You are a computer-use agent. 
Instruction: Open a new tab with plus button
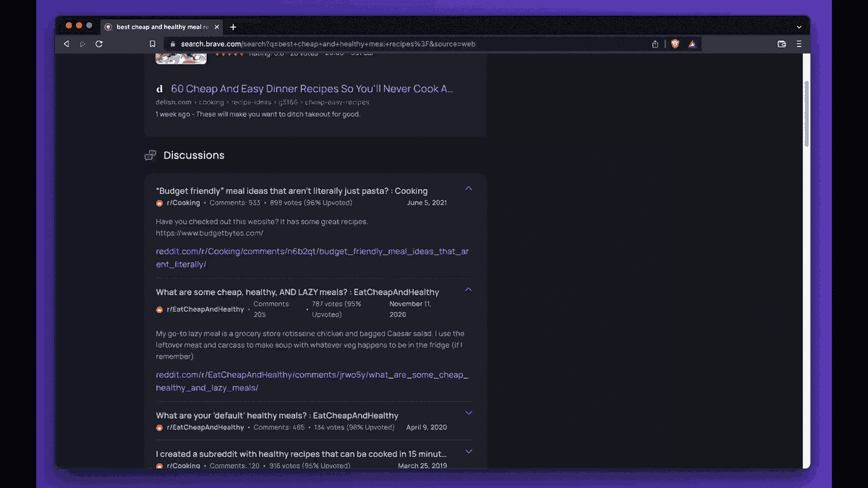tap(233, 27)
